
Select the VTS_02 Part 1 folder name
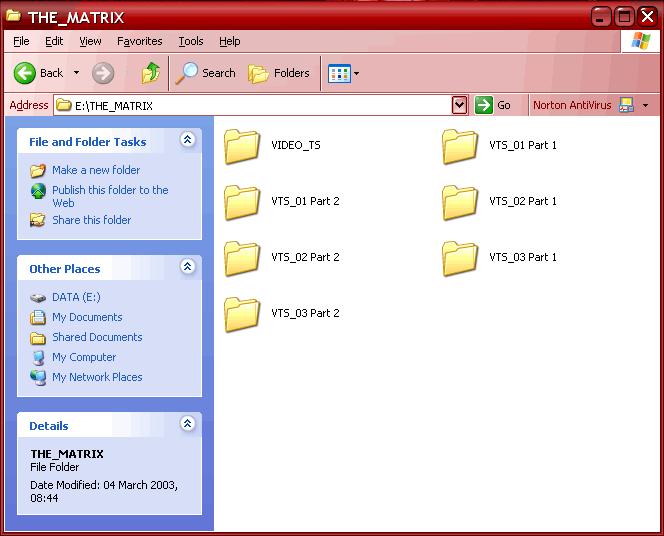tap(523, 201)
